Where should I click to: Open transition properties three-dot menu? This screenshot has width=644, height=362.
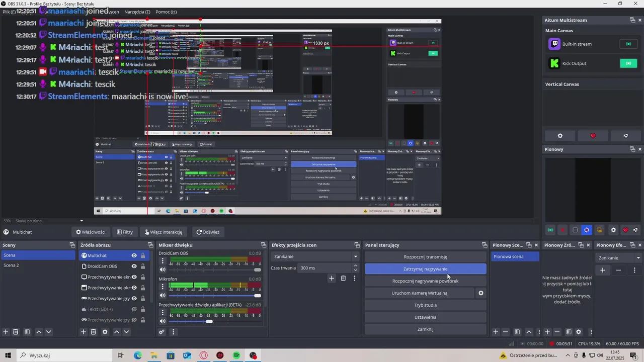[354, 278]
